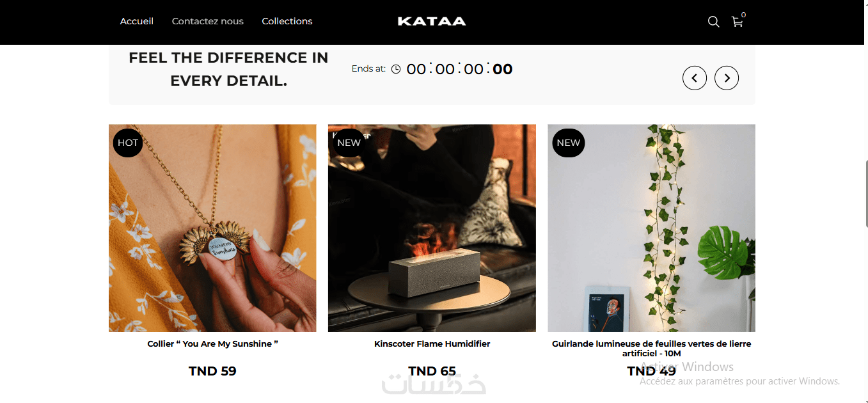The image size is (868, 403).
Task: Click Kinscoter Flame Humidifier title link
Action: [x=432, y=344]
